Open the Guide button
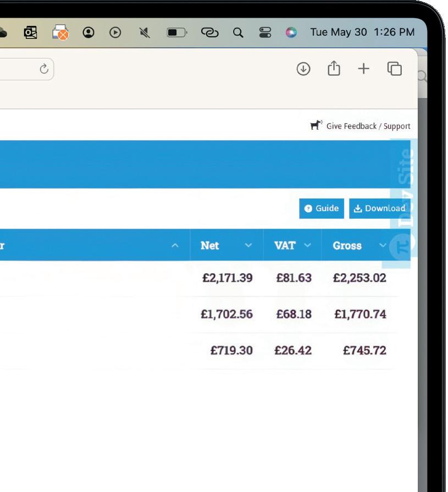The image size is (448, 492). coord(322,208)
